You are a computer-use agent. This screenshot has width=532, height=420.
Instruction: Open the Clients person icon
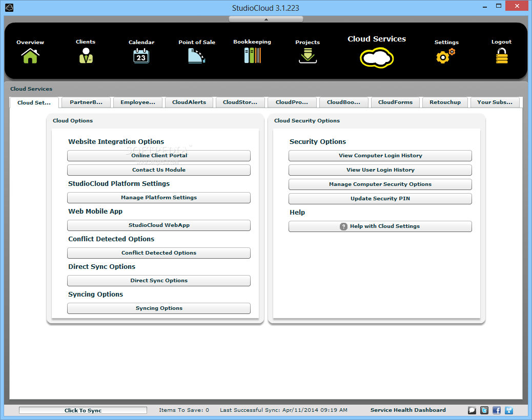point(86,56)
